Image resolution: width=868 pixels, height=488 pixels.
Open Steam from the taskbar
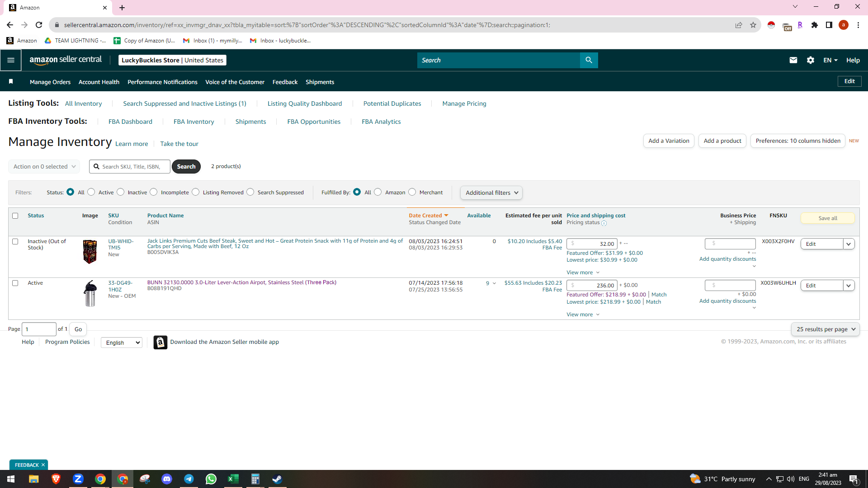pos(277,479)
